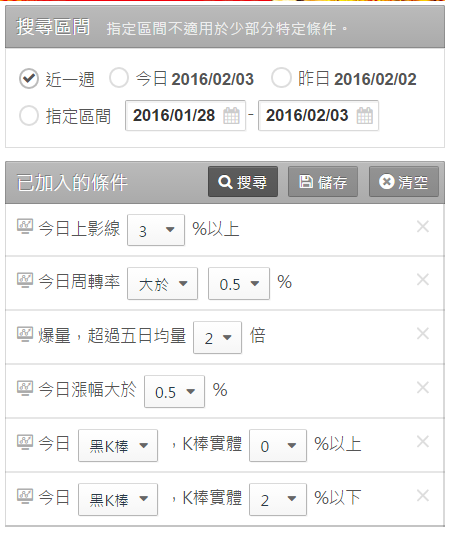This screenshot has width=451, height=533.
Task: Open 黑K棒 dropdown in the %以上 row
Action: pyautogui.click(x=118, y=446)
